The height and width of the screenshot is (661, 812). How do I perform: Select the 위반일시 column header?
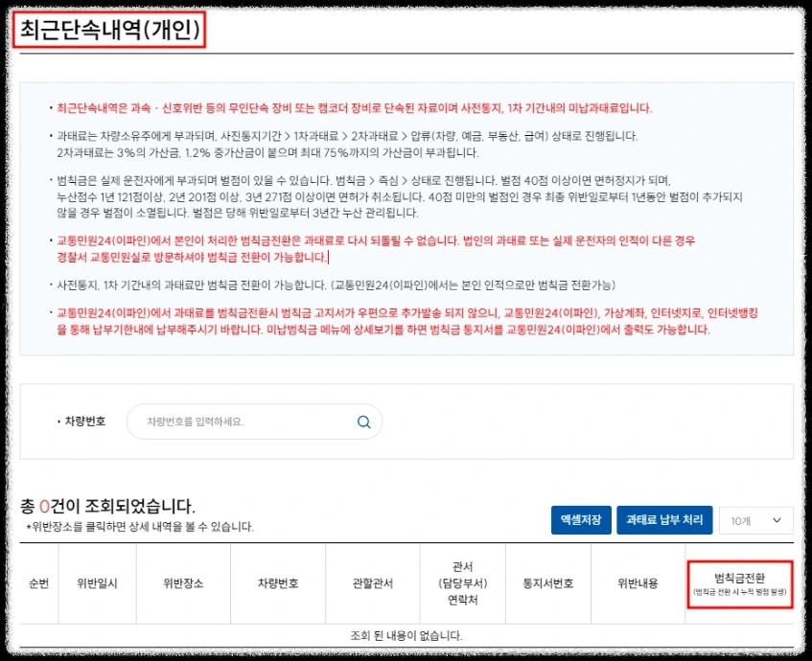click(95, 583)
